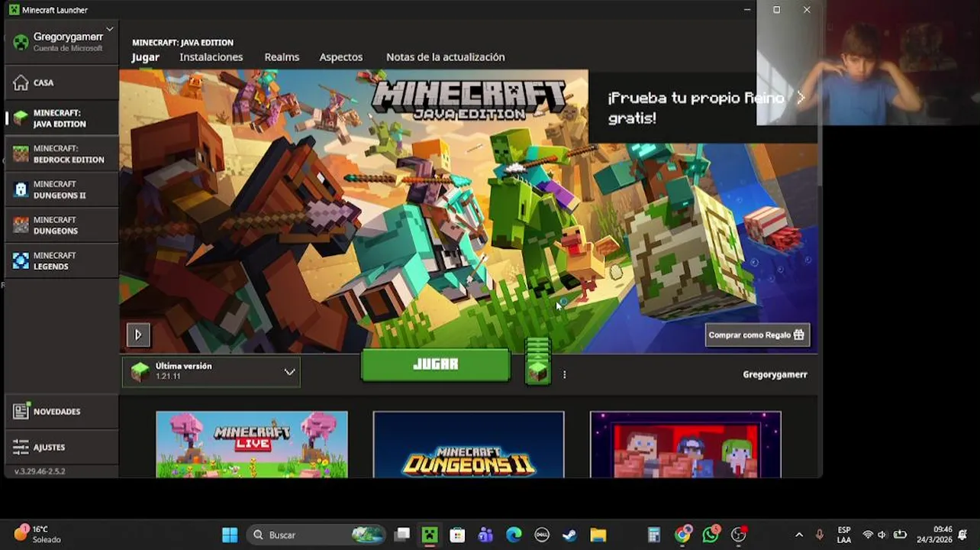980x550 pixels.
Task: Switch to the Jugar tab
Action: pos(146,57)
